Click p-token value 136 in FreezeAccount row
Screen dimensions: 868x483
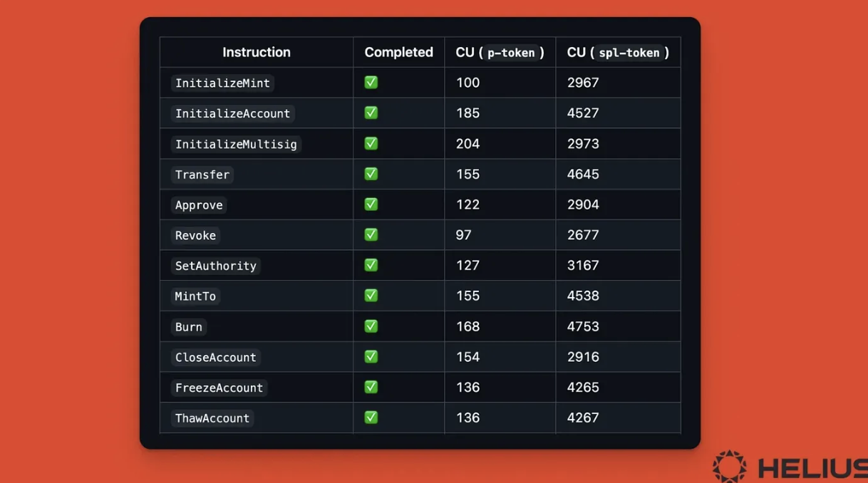467,388
